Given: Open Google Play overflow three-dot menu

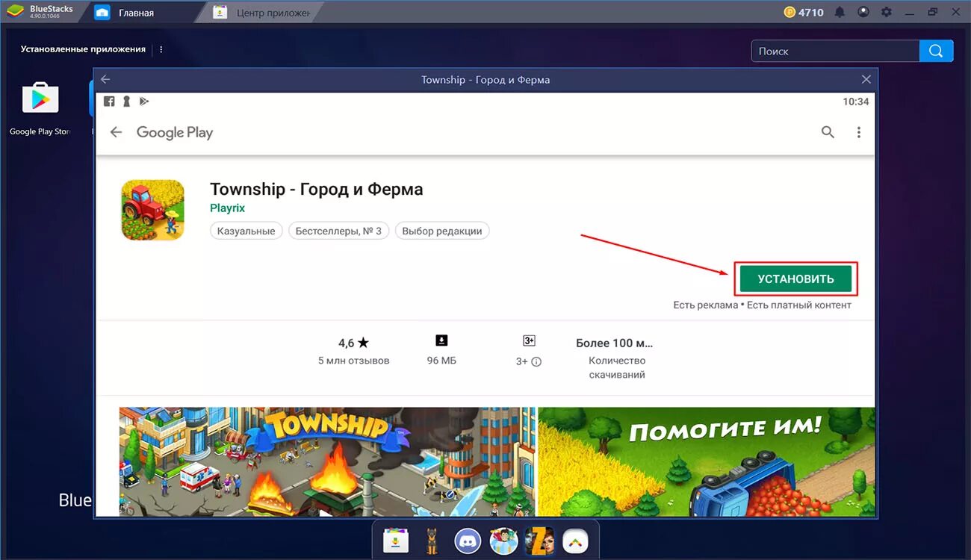Looking at the screenshot, I should coord(859,132).
